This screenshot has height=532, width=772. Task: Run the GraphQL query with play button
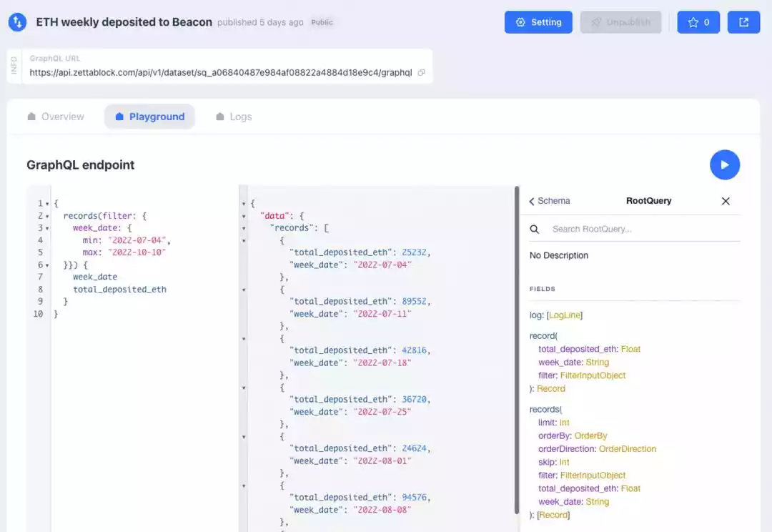(x=725, y=164)
